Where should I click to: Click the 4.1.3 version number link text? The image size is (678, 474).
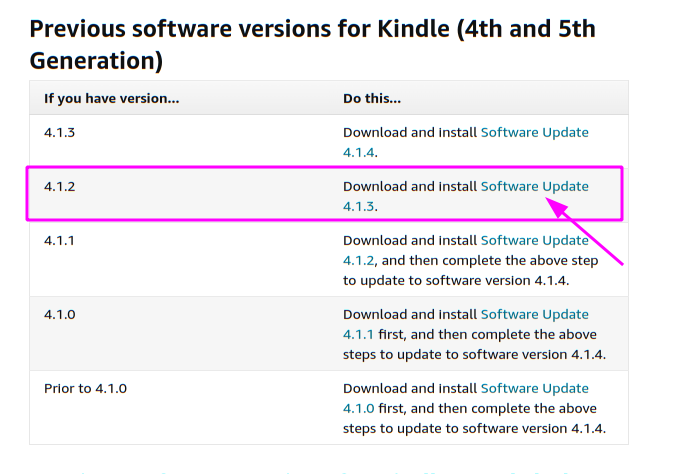359,207
